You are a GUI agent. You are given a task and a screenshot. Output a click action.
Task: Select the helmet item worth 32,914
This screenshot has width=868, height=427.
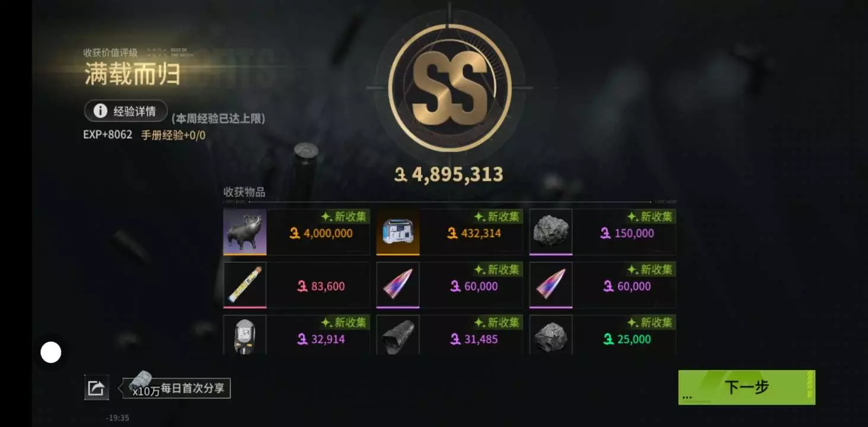(x=245, y=334)
